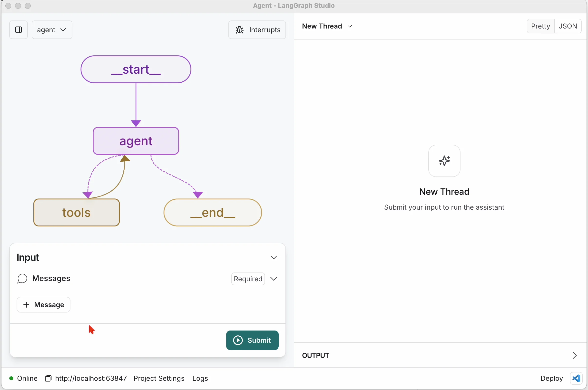Image resolution: width=588 pixels, height=390 pixels.
Task: Click the sparkle New Thread icon
Action: tap(444, 161)
